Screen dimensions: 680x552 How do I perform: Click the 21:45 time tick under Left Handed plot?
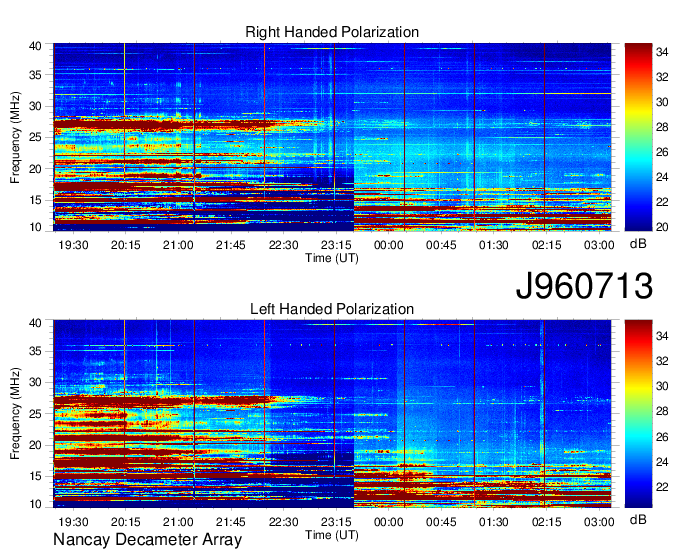point(231,522)
